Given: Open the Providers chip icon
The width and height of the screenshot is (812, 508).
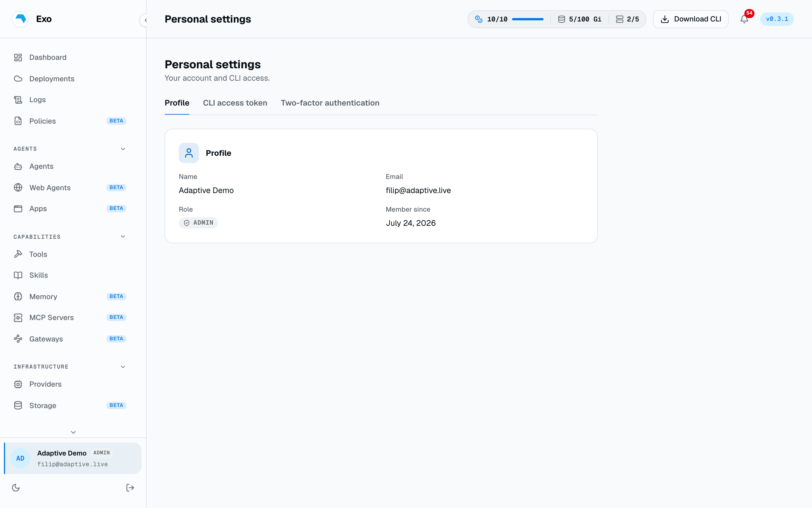Looking at the screenshot, I should click(x=18, y=384).
